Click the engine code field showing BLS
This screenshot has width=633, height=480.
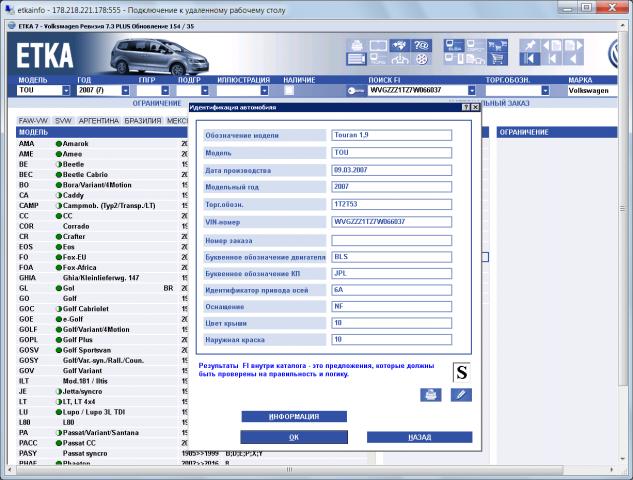(x=391, y=257)
